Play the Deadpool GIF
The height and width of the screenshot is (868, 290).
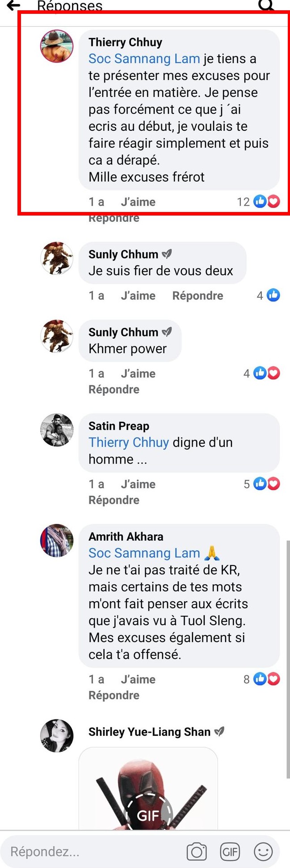tap(148, 815)
